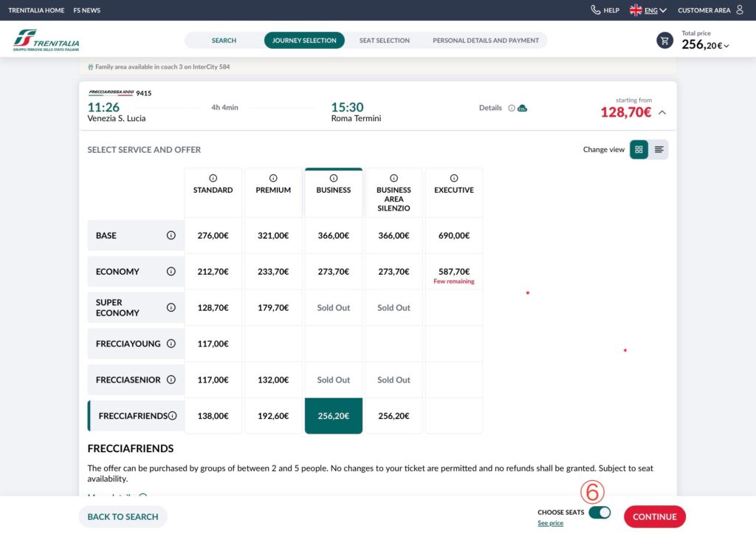This screenshot has height=537, width=756.
Task: Go to the Search step tab
Action: point(224,41)
